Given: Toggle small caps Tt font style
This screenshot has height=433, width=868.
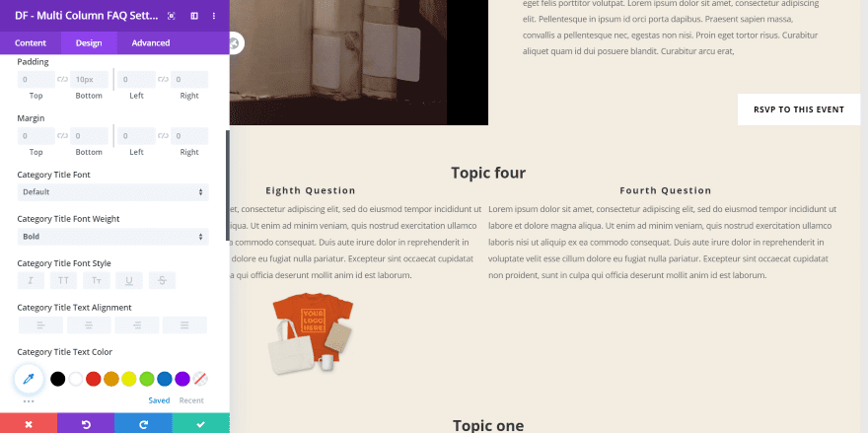Looking at the screenshot, I should [97, 280].
